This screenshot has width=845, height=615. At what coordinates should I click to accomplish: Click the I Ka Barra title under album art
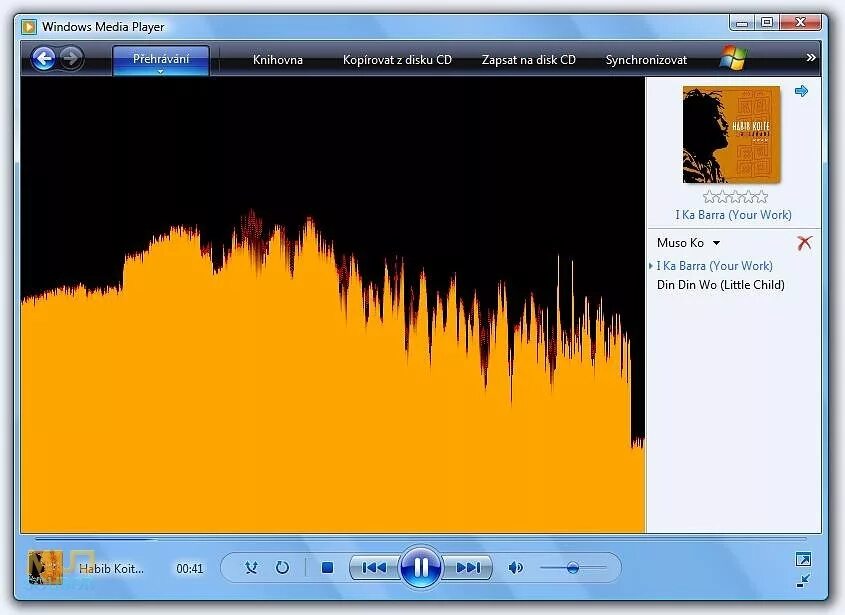click(x=733, y=215)
